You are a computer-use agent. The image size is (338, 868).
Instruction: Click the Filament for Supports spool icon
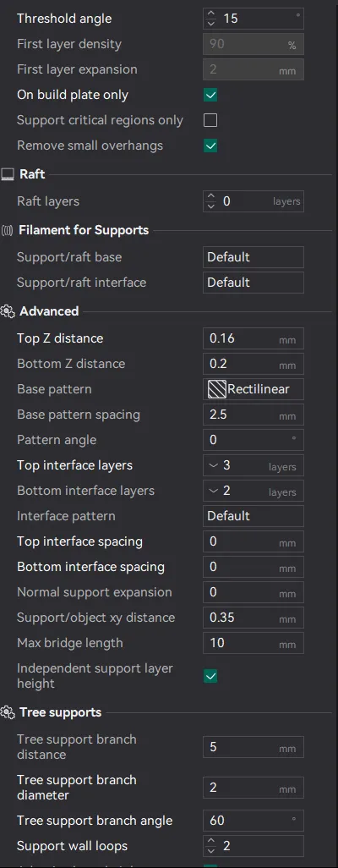point(8,230)
